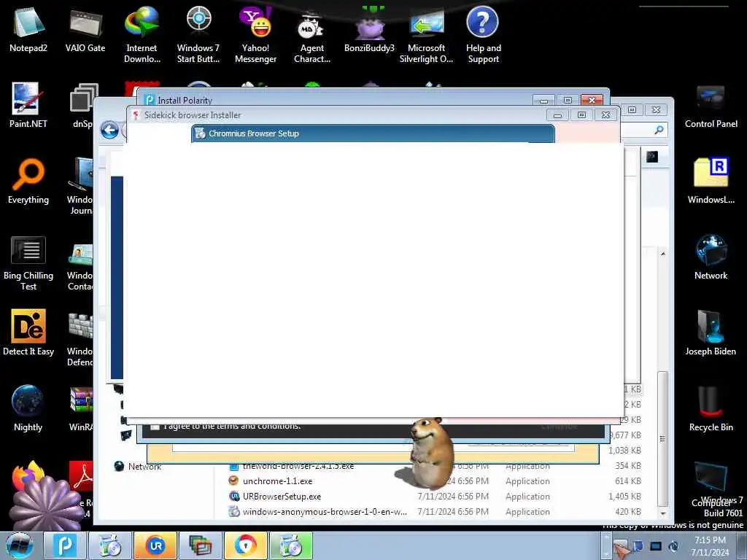Launch Detect It Easy from the desktop
Image resolution: width=747 pixels, height=560 pixels.
[x=28, y=332]
